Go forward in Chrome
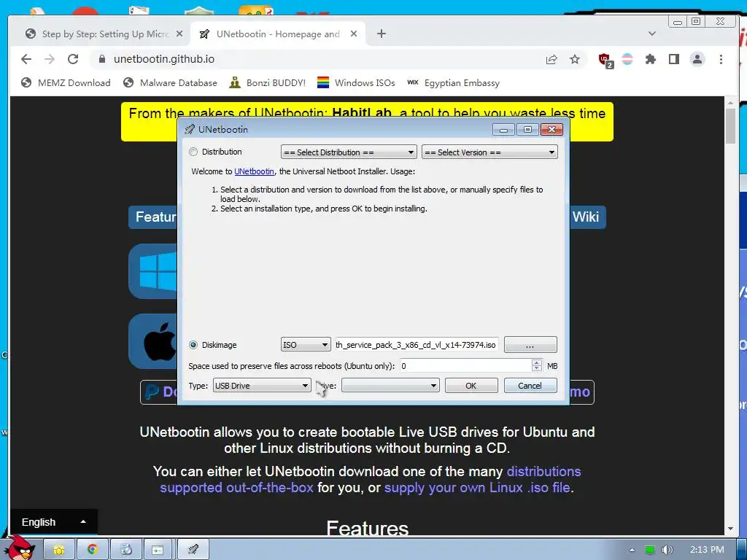 (x=50, y=59)
